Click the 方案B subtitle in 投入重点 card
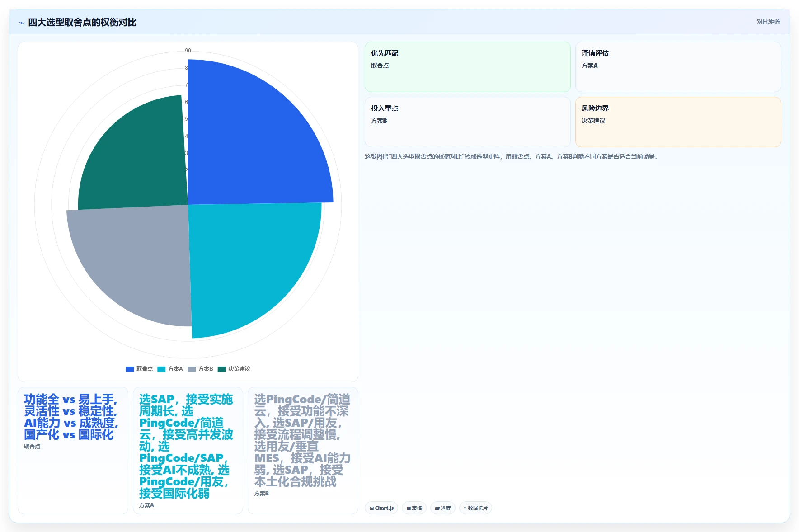 click(x=379, y=121)
